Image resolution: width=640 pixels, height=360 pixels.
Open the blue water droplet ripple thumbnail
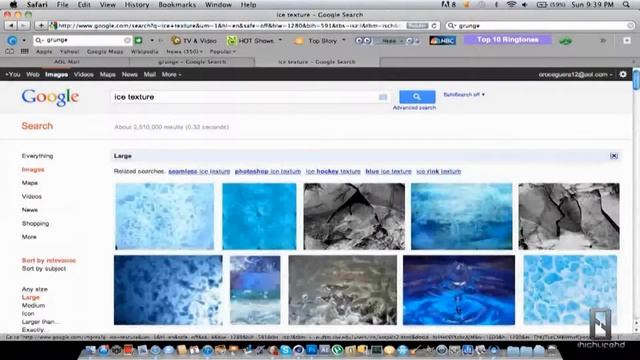tap(459, 290)
